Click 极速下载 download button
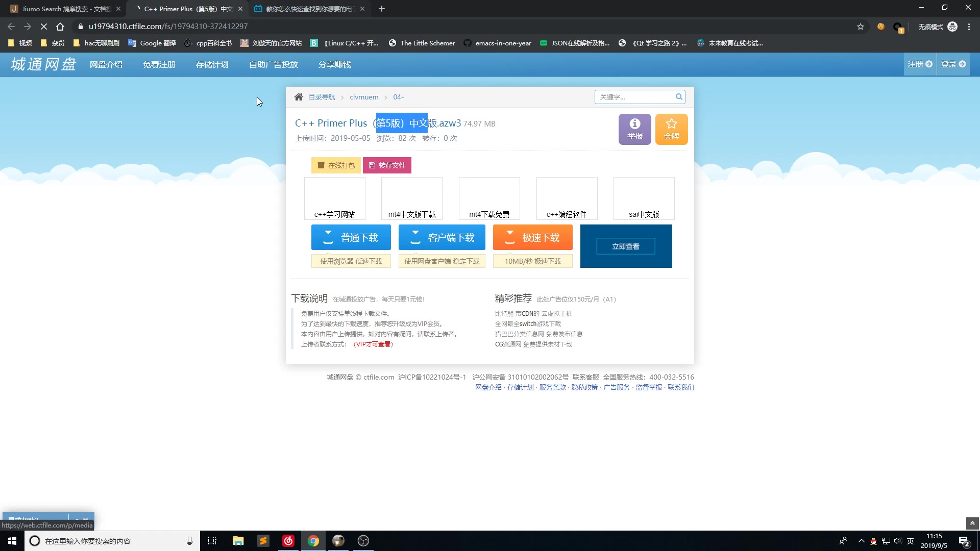 [x=533, y=237]
